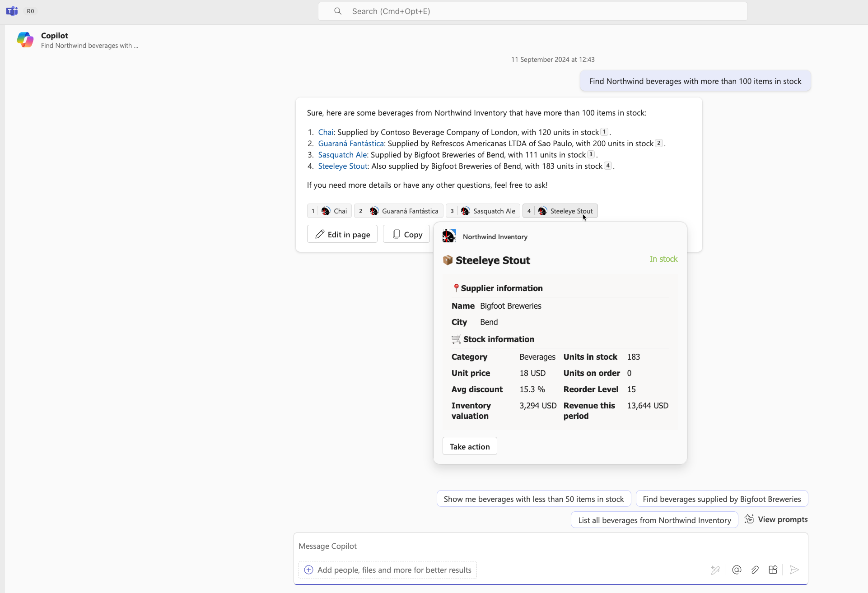Image resolution: width=868 pixels, height=593 pixels.
Task: Click the rewrite pen-sparkle icon
Action: (x=715, y=570)
